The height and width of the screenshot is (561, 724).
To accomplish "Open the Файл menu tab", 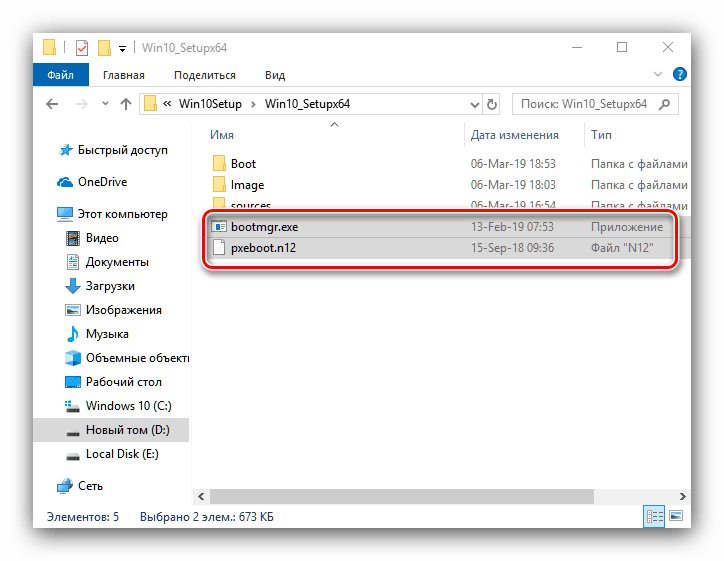I will pyautogui.click(x=60, y=75).
